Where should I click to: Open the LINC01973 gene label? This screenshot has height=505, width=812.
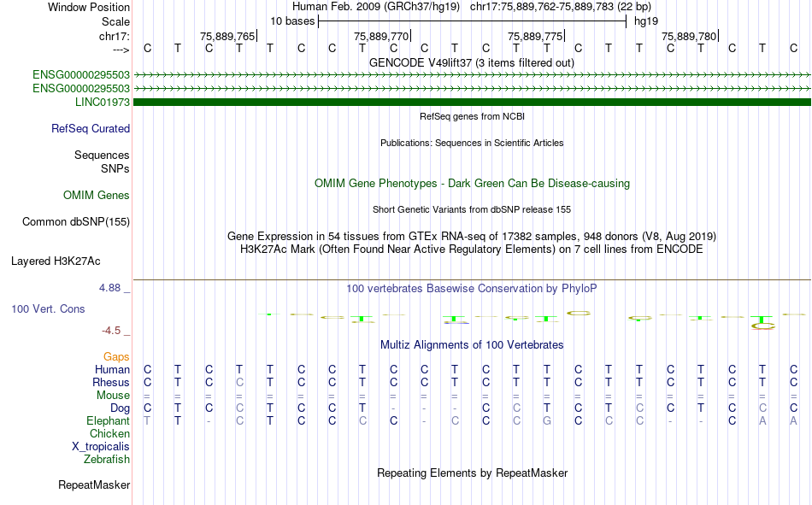coord(102,102)
